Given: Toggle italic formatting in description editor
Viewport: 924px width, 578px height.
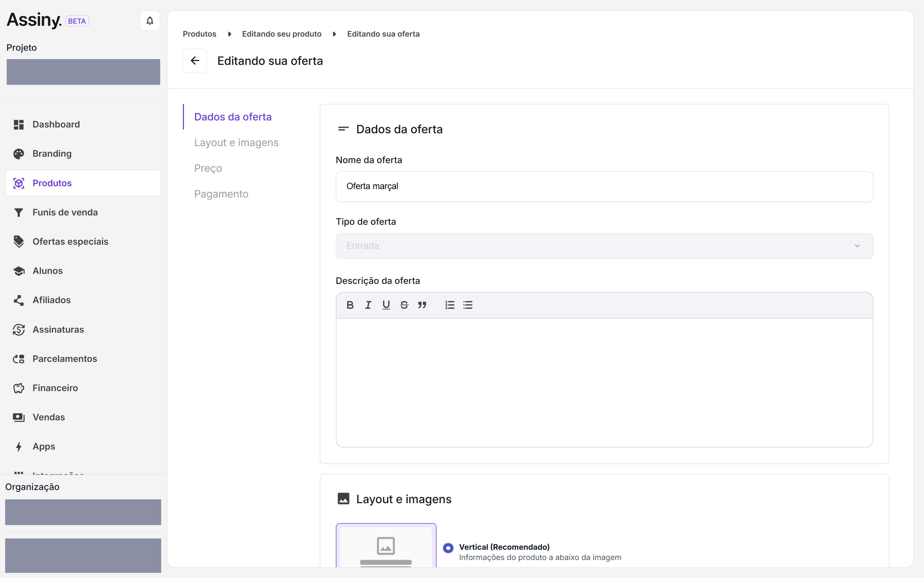Looking at the screenshot, I should click(368, 305).
